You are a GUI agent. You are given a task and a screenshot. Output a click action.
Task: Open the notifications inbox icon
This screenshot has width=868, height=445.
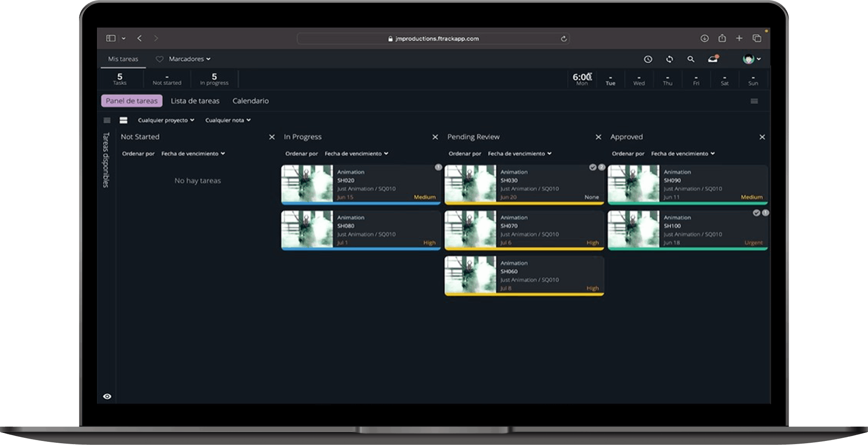pos(713,59)
